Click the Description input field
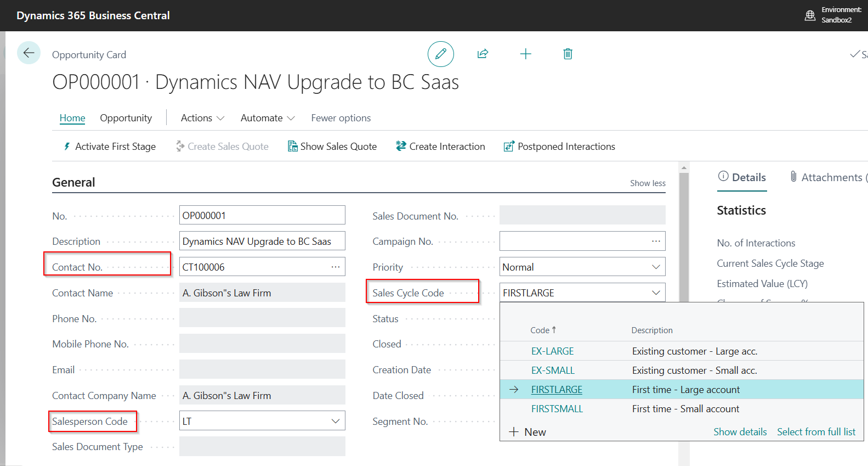This screenshot has height=466, width=868. click(262, 241)
